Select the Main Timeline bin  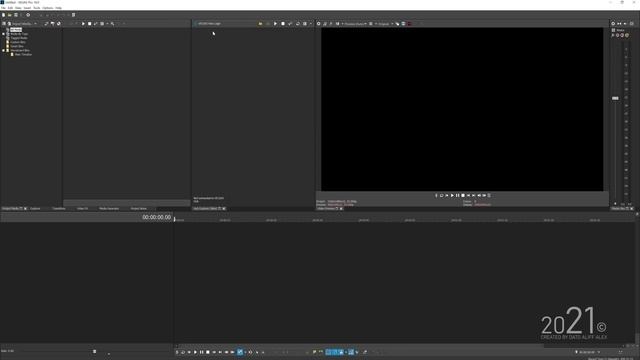click(23, 54)
